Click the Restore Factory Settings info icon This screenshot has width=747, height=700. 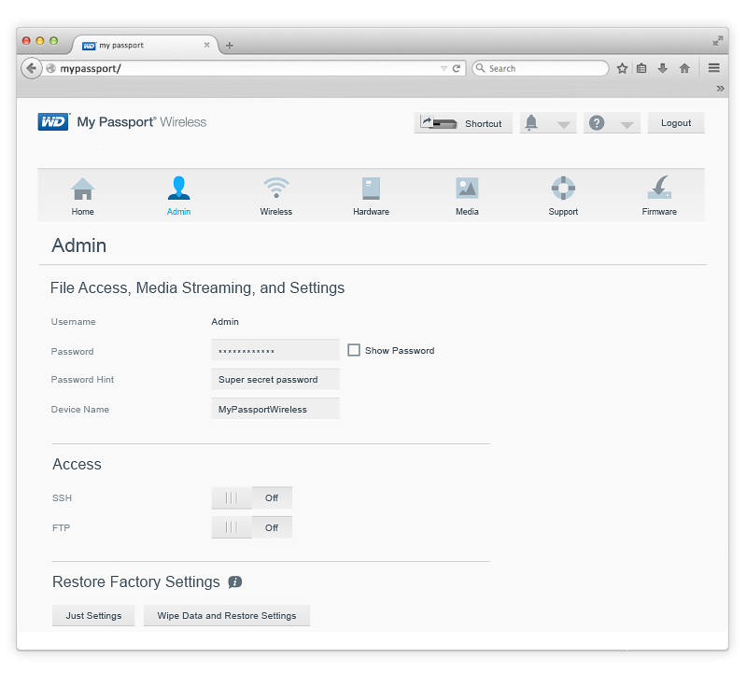click(235, 581)
